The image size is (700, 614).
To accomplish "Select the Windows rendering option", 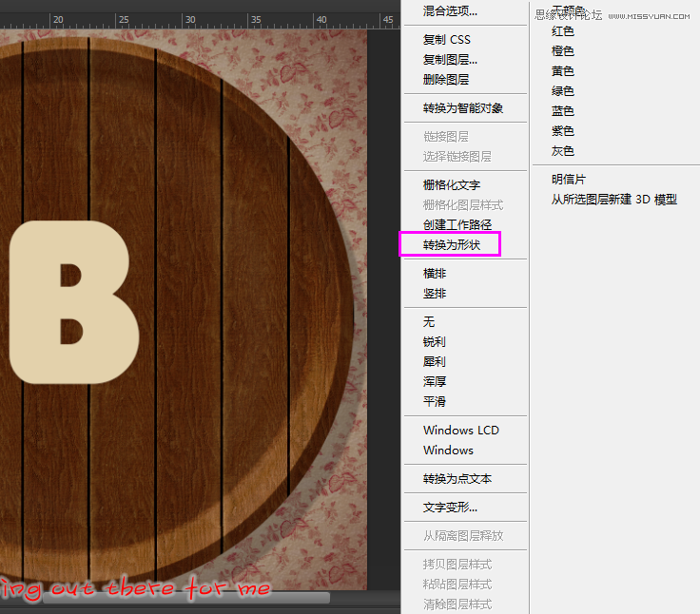I will point(448,450).
